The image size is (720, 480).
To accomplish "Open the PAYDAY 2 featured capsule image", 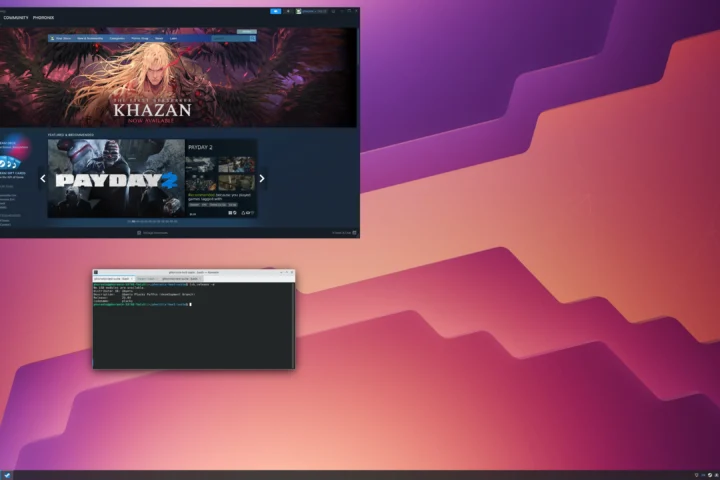I will click(116, 178).
